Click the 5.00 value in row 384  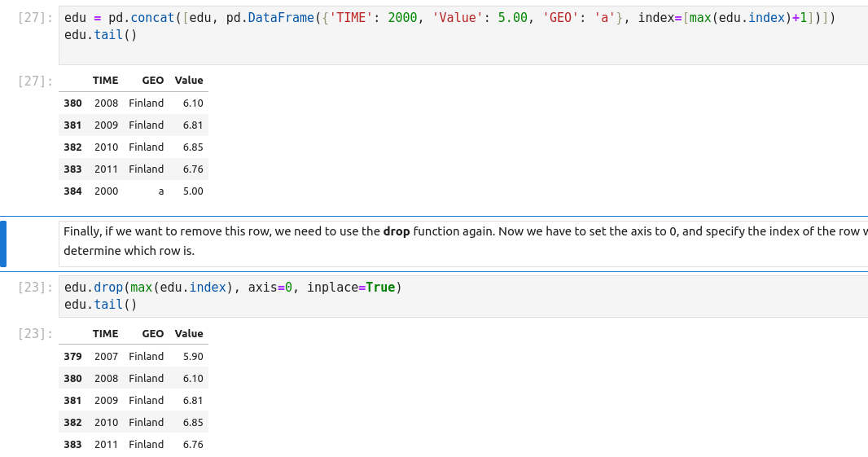(193, 191)
